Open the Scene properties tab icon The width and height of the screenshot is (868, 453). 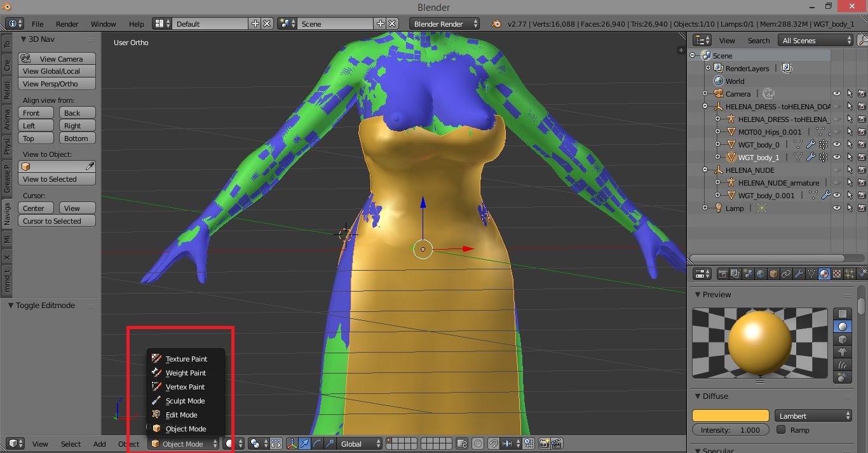coord(748,274)
